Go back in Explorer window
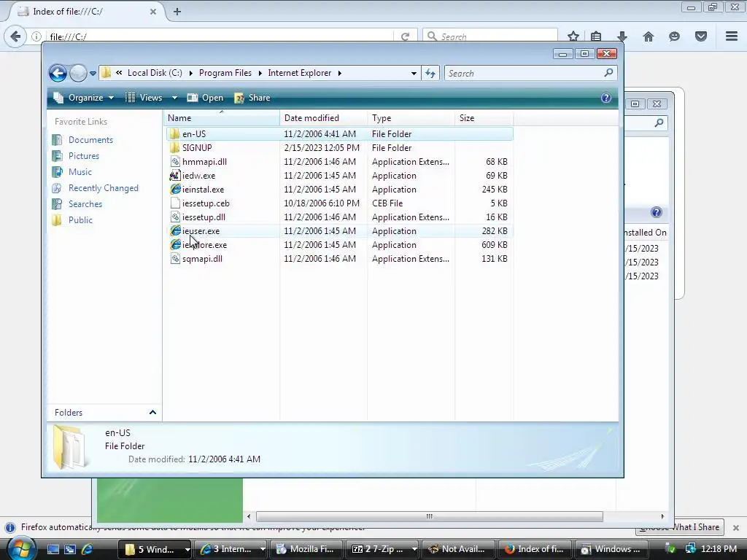 point(58,74)
